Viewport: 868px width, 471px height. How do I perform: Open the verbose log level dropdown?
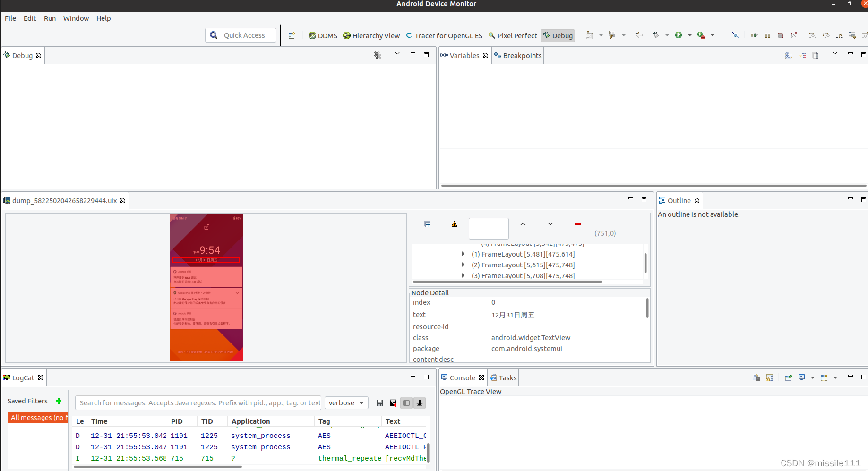(346, 402)
